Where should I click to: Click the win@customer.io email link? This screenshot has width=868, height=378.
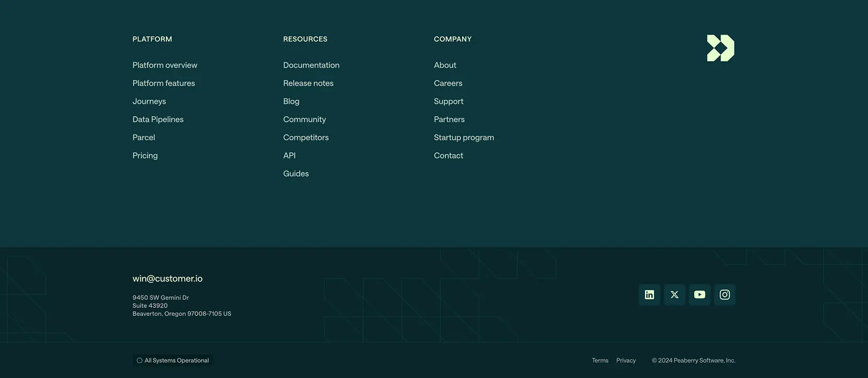[167, 279]
